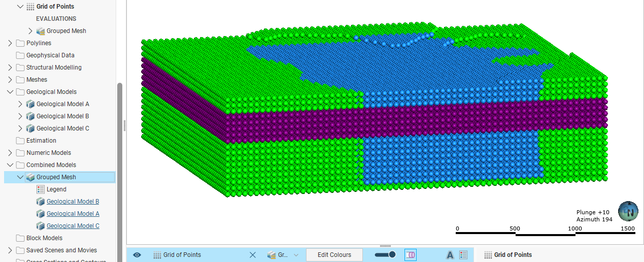Show the legend icon in shape list
Viewport: 644px width, 262px height.
[x=463, y=255]
